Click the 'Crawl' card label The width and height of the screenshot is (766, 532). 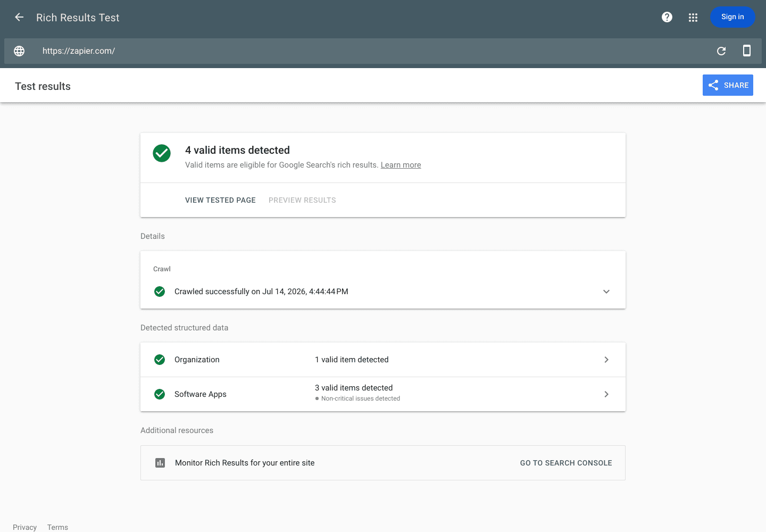162,269
